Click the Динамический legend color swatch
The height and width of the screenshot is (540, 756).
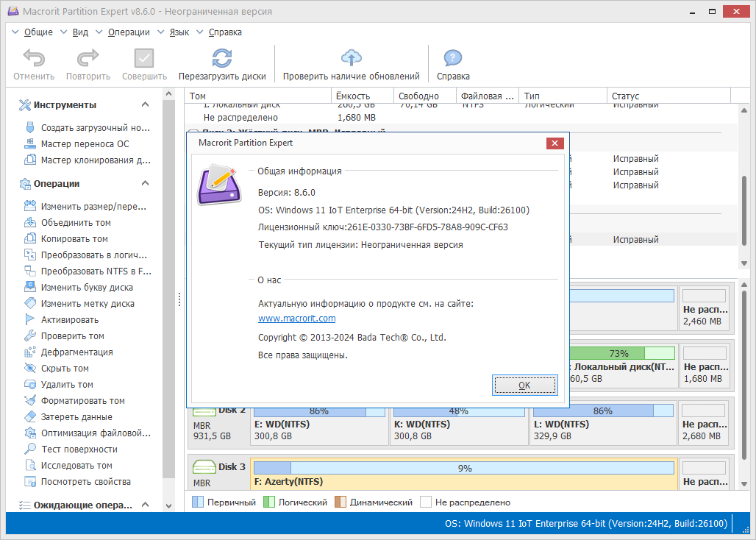[340, 502]
